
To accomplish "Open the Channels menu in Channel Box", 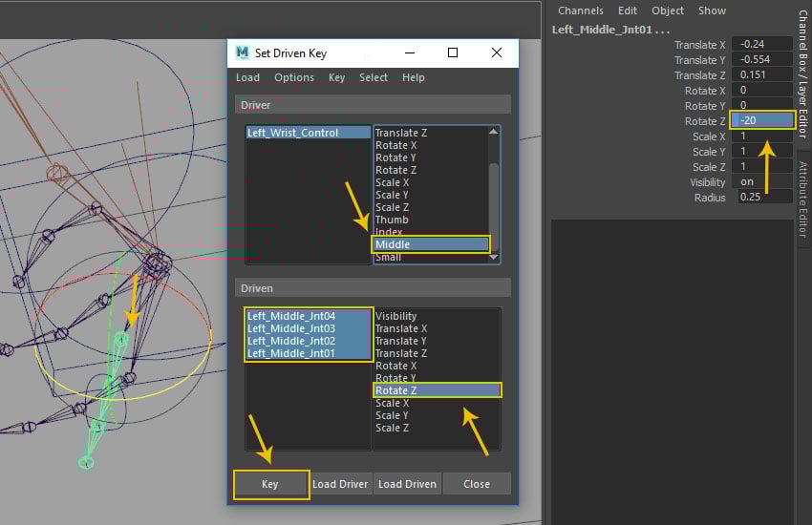I will (x=580, y=10).
